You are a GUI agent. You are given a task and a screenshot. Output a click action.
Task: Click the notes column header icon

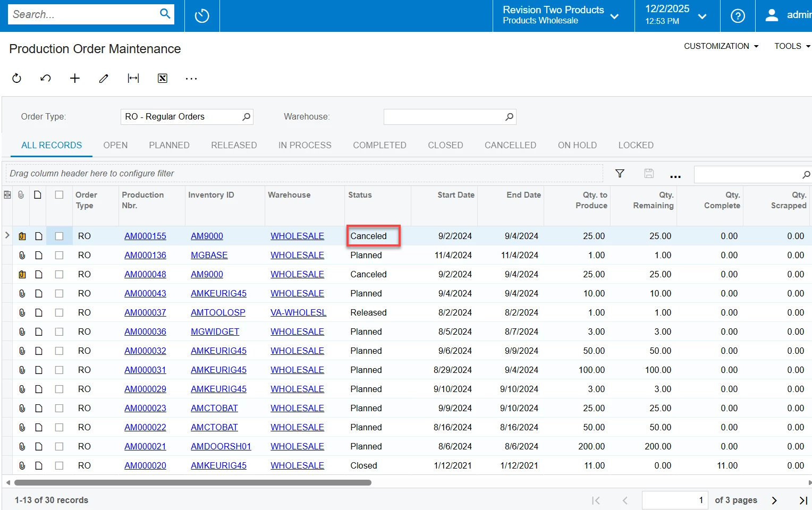tap(38, 195)
